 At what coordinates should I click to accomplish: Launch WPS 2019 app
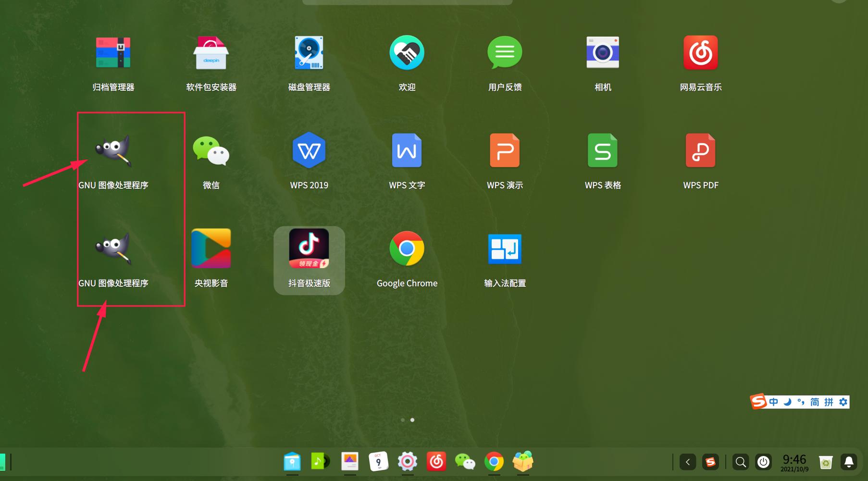click(309, 151)
